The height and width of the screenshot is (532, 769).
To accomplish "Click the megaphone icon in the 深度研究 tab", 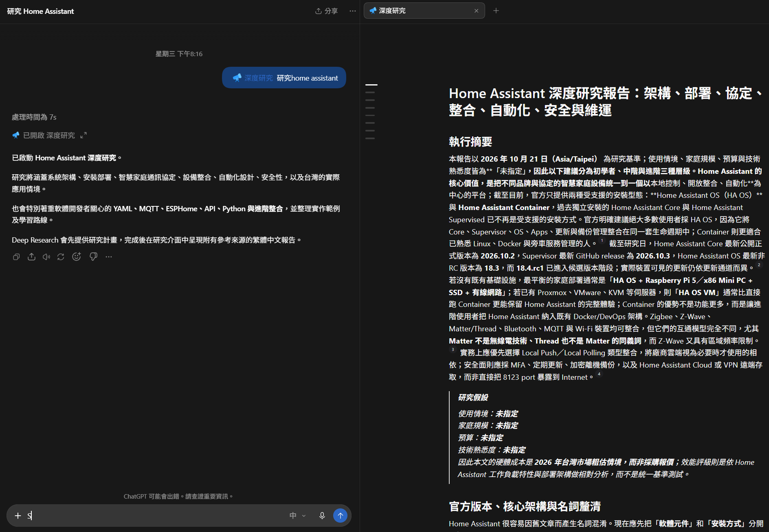I will [x=373, y=11].
